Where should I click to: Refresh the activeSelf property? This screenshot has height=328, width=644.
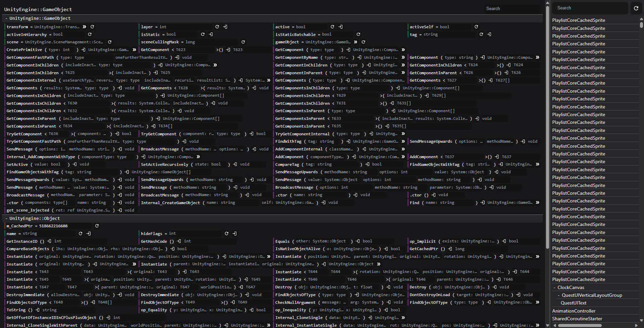click(x=476, y=27)
